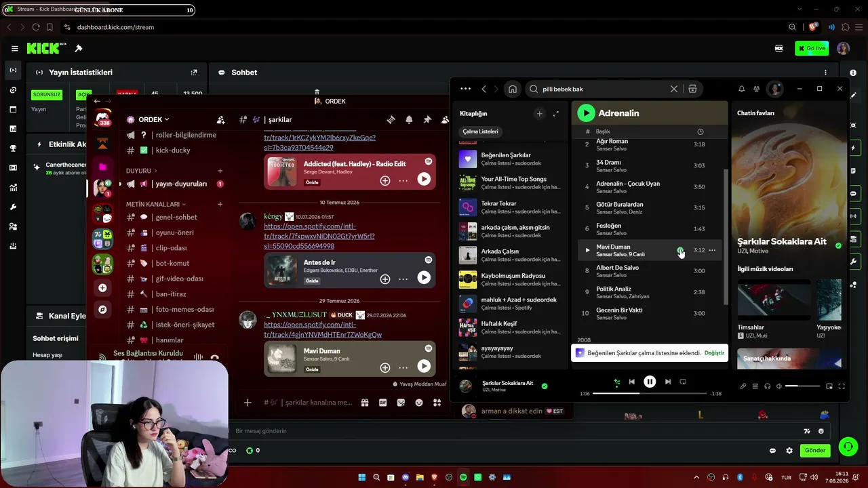Open Haftalık Keşif playlist

pyautogui.click(x=511, y=327)
